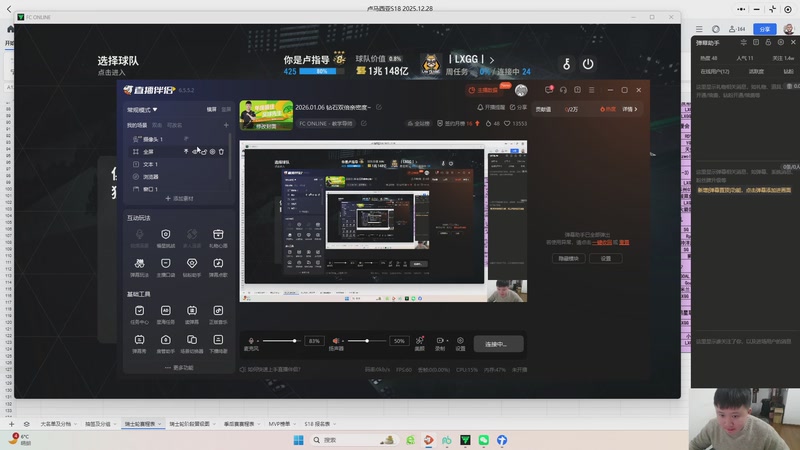800x450 pixels.
Task: Open microphone device dropdown arrow
Action: coord(258,341)
